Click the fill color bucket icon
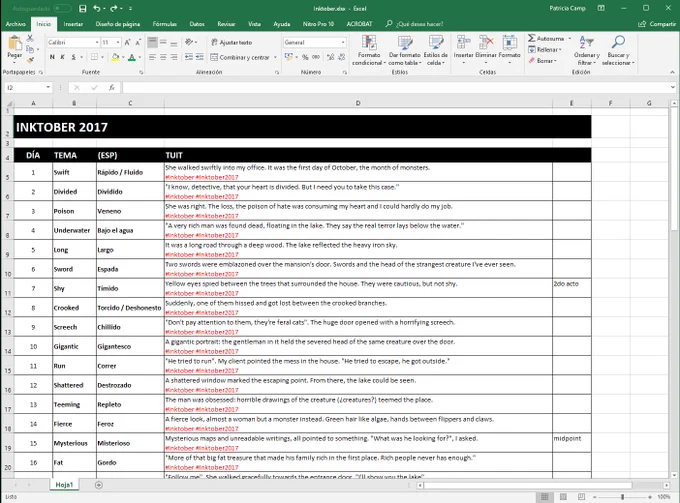Screen dimensions: 680x503 [115, 57]
